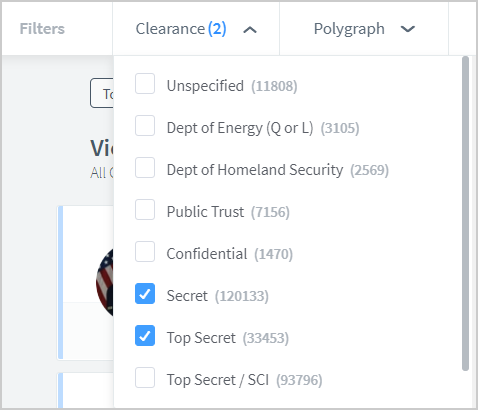Click the Top Secret label text
Viewport: 478px width, 410px height.
pyautogui.click(x=201, y=338)
